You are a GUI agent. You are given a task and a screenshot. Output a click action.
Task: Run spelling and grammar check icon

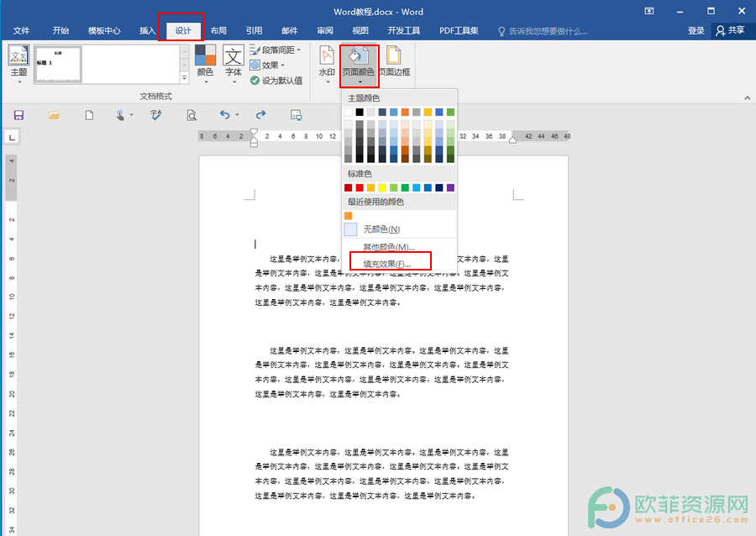point(155,115)
